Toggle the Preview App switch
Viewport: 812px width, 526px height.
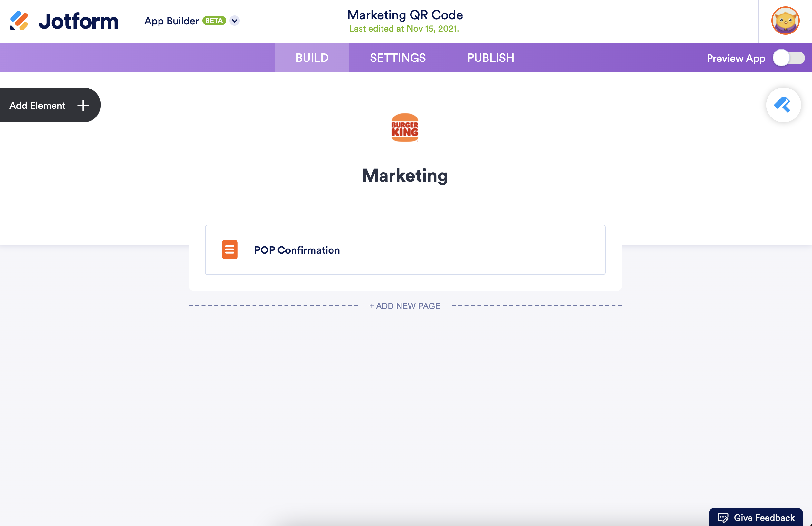click(x=788, y=58)
